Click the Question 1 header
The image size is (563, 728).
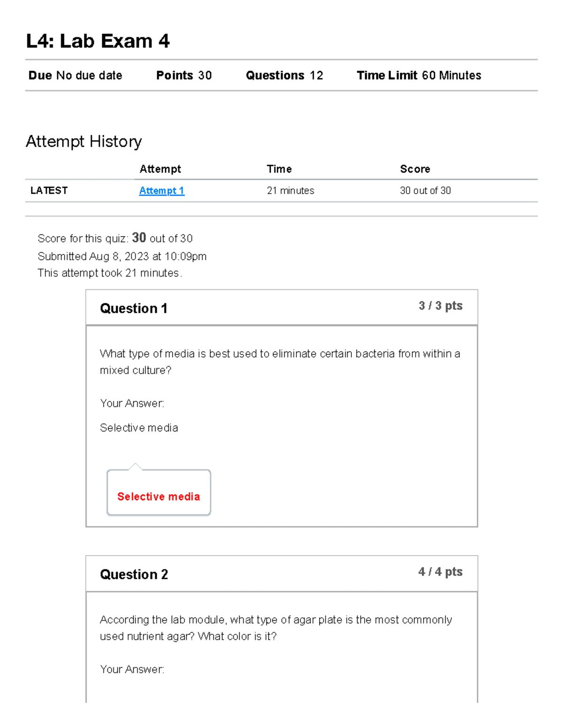click(133, 308)
